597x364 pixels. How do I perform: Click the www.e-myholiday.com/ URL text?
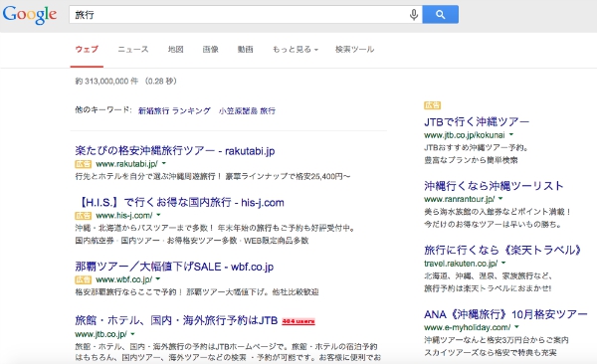coord(468,327)
